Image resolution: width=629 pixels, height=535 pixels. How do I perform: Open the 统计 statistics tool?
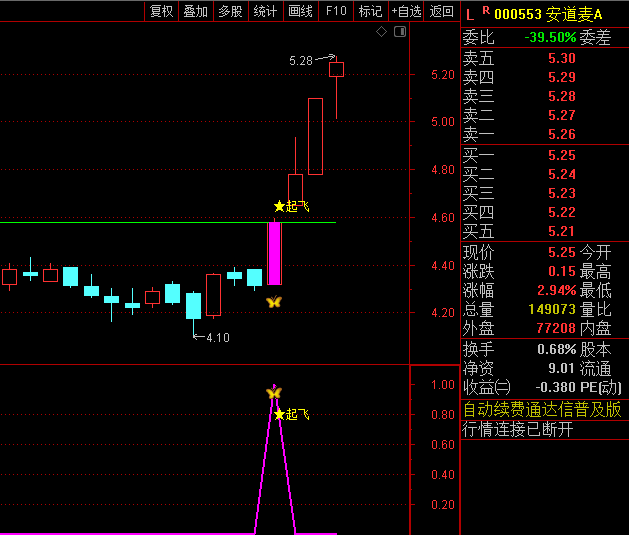[x=266, y=11]
